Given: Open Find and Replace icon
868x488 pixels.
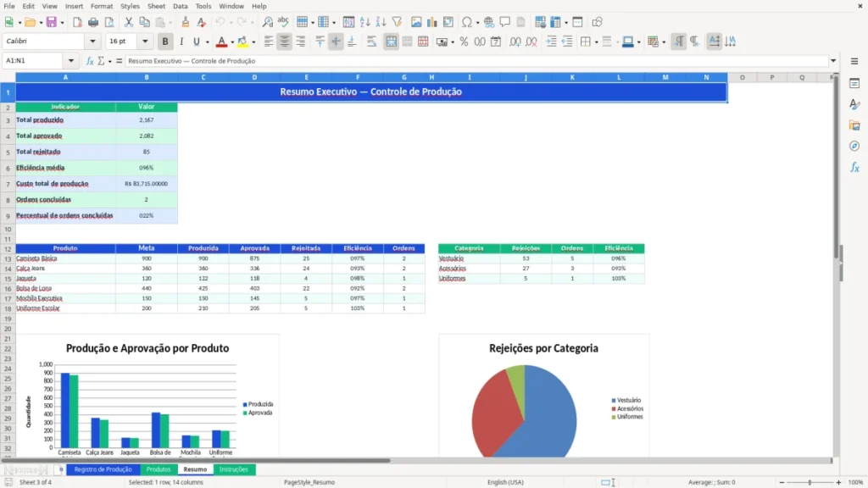Looking at the screenshot, I should pyautogui.click(x=267, y=22).
